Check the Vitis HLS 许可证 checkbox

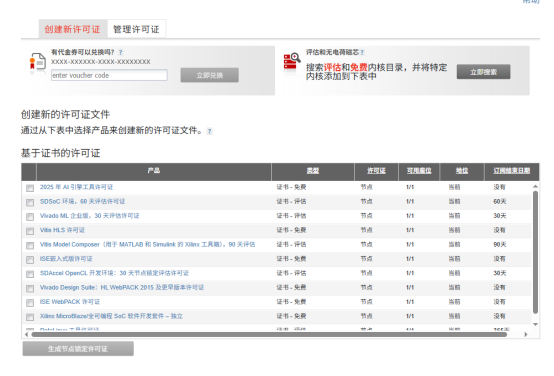(30, 231)
